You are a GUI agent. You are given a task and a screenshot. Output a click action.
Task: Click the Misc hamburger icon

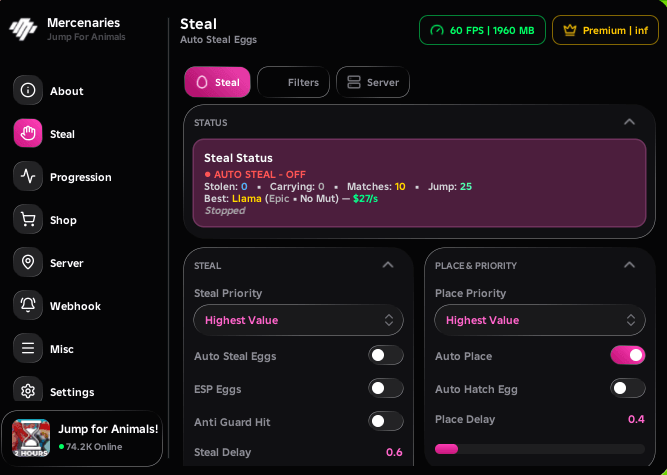28,348
